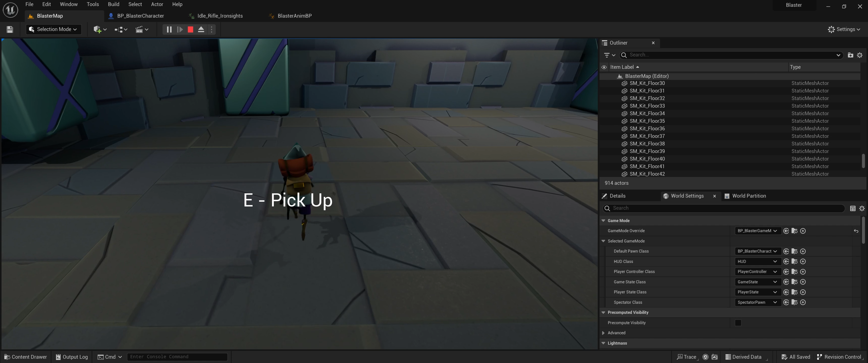Create new folder in Outliner
The height and width of the screenshot is (363, 868).
850,55
